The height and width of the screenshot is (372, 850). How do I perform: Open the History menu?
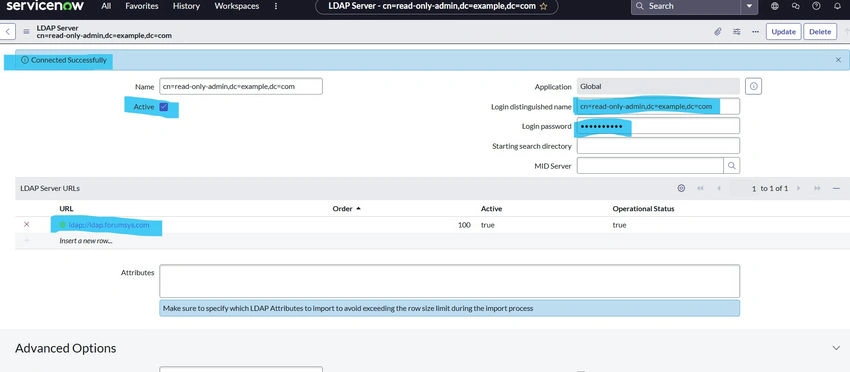click(x=186, y=7)
